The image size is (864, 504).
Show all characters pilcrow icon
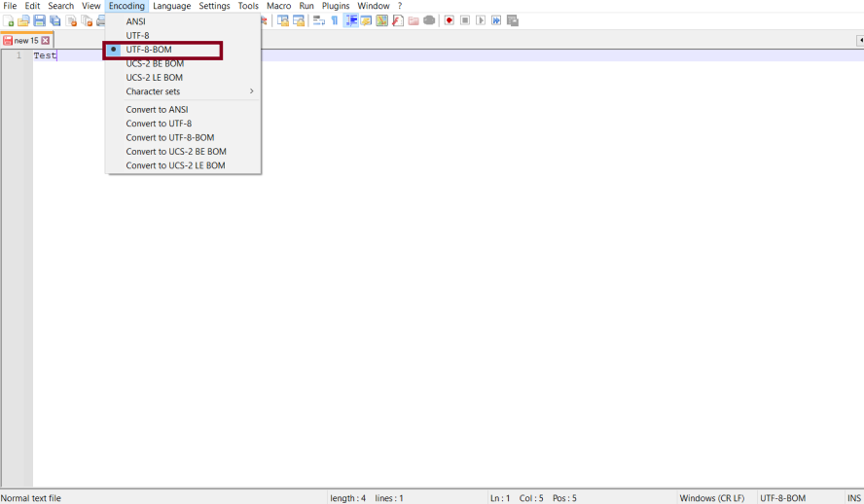point(335,20)
